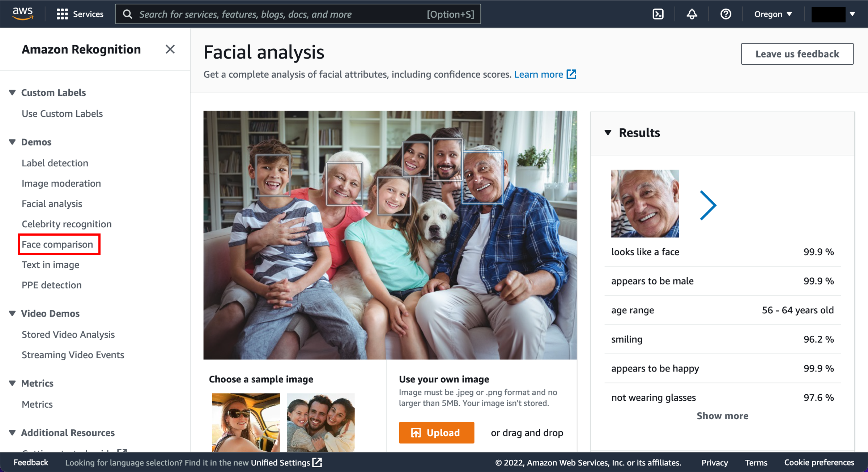The height and width of the screenshot is (472, 868).
Task: Click the facial analysis navigation icon
Action: [52, 203]
